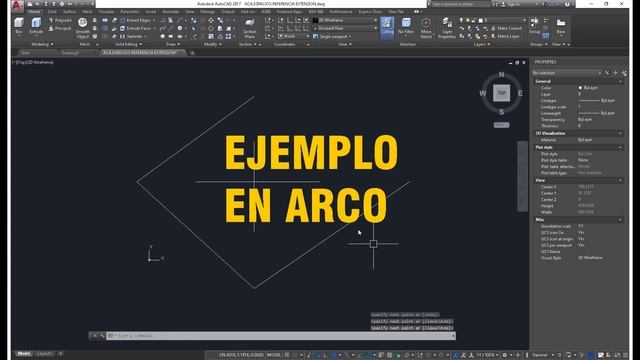Open the AutoCAD application menu logo
Image resolution: width=640 pixels, height=360 pixels.
(x=17, y=5)
